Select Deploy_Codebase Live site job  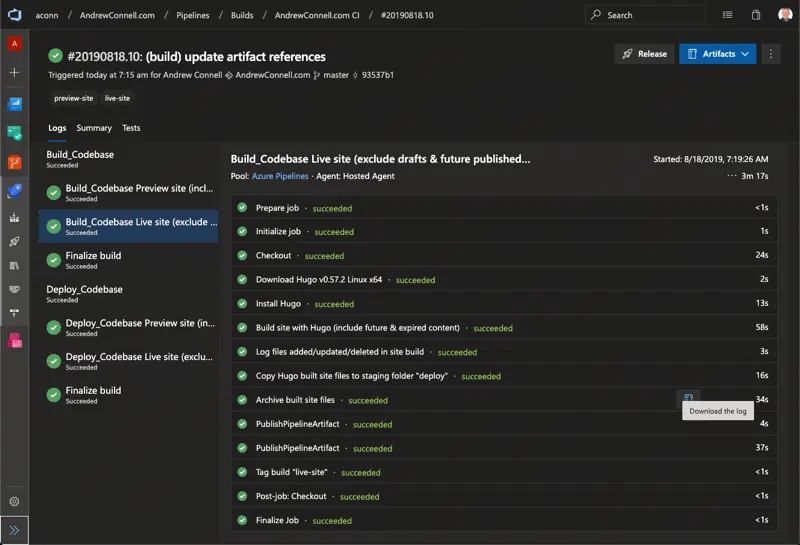(x=129, y=361)
